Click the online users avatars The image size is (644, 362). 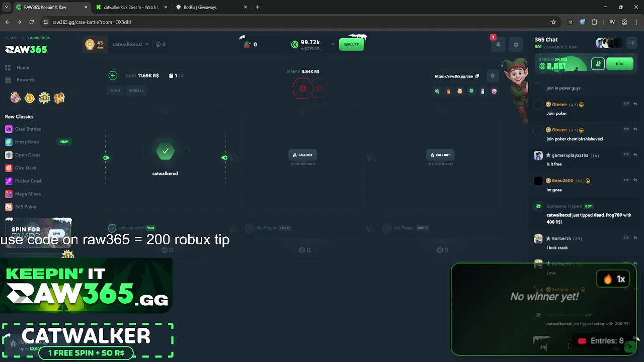click(x=609, y=43)
